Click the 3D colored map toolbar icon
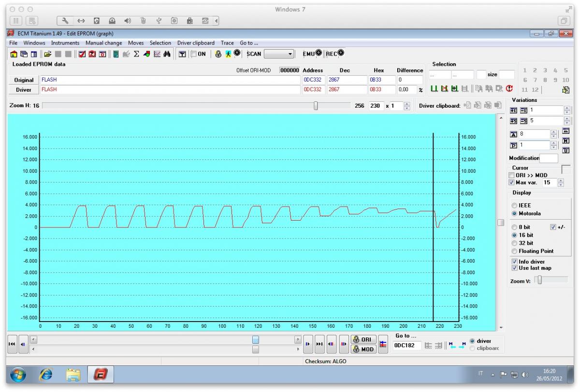580x392 pixels. click(x=146, y=54)
